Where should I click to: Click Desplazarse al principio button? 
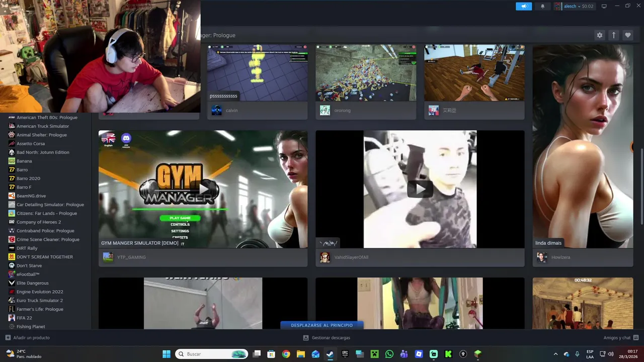322,325
